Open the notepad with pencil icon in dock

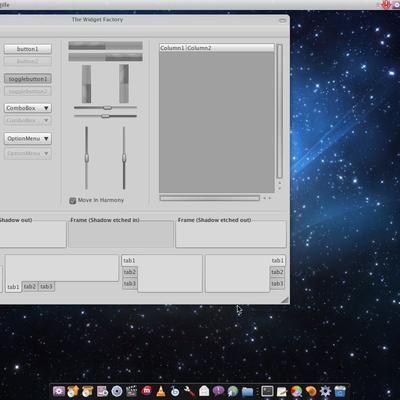tap(282, 391)
